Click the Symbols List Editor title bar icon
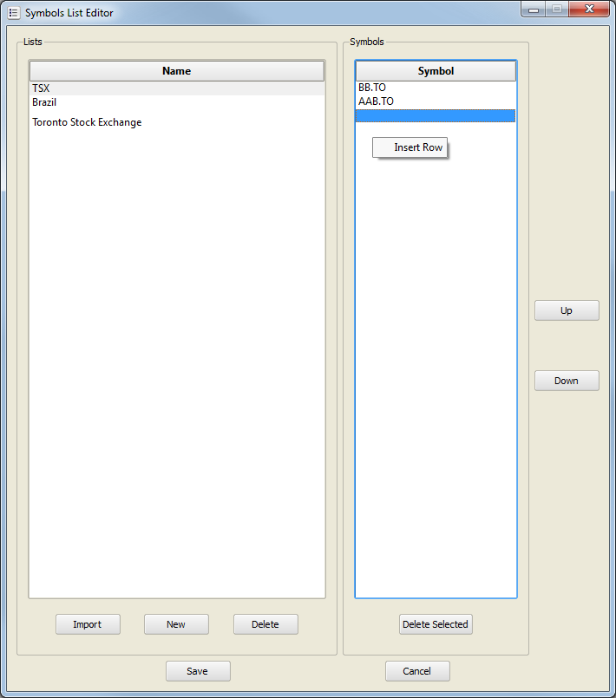The width and height of the screenshot is (616, 698). pyautogui.click(x=13, y=13)
